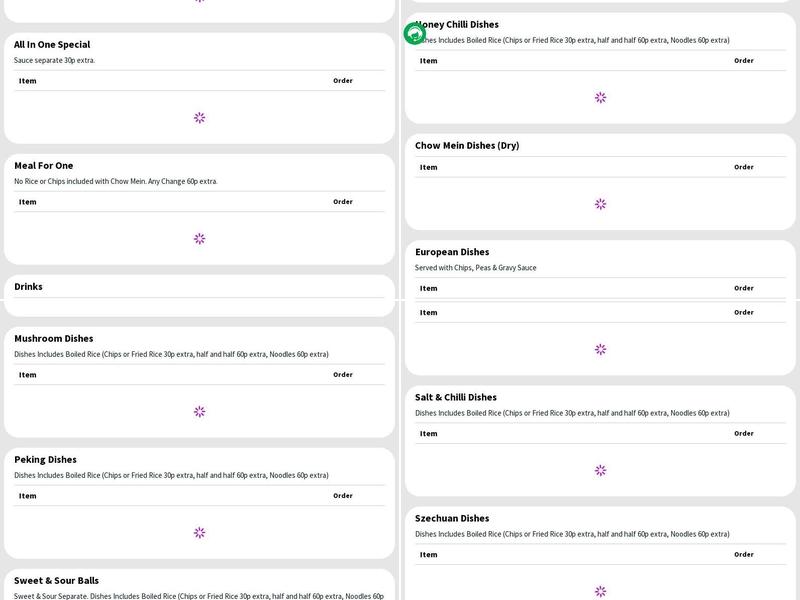Screen dimensions: 800x600
Task: Click the Chow Mein Dishes loading spinner
Action: (600, 204)
